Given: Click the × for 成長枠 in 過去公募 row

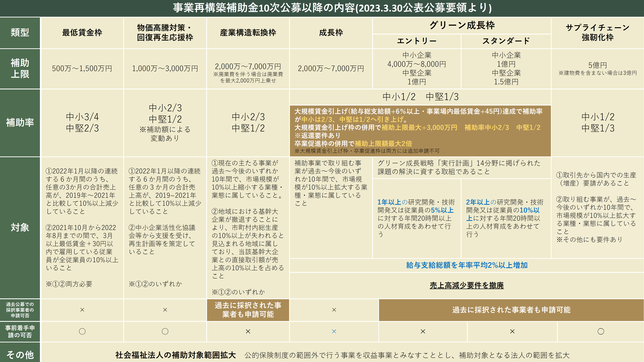Looking at the screenshot, I should tap(334, 310).
